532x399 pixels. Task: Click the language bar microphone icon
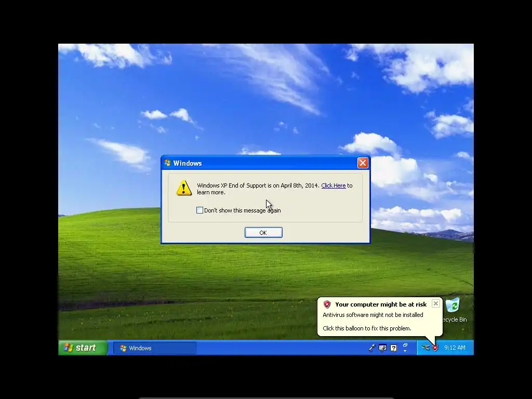coord(372,348)
